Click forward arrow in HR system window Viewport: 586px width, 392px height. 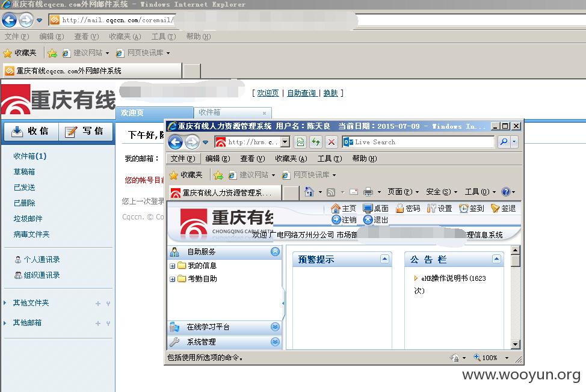tap(192, 142)
